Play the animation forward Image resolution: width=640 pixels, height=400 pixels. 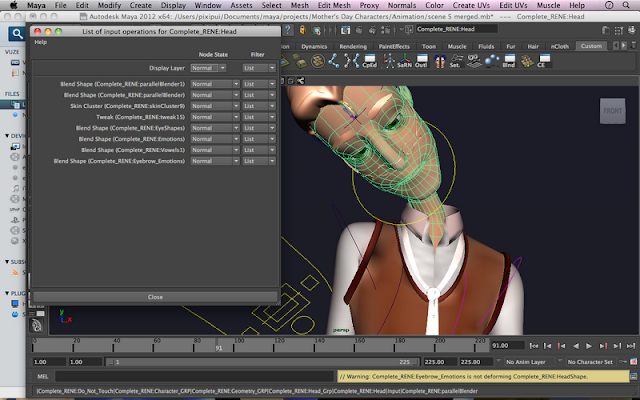[x=589, y=346]
